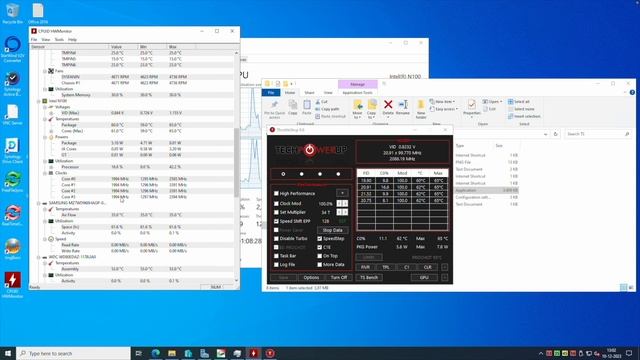
Task: Click Select all in the Explorer ribbon
Action: [x=519, y=102]
